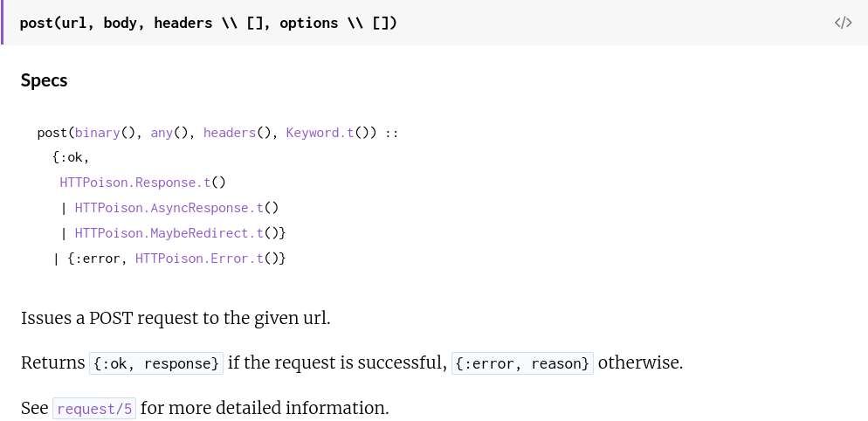Open the view source code icon
The image size is (868, 421).
pos(843,23)
